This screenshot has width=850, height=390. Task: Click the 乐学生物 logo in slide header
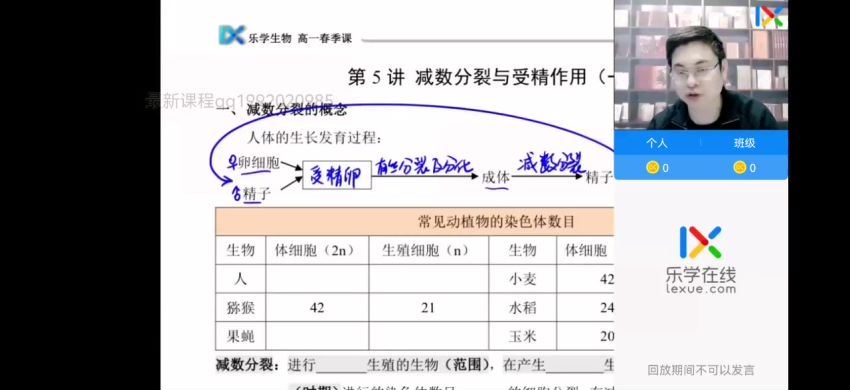[x=232, y=35]
